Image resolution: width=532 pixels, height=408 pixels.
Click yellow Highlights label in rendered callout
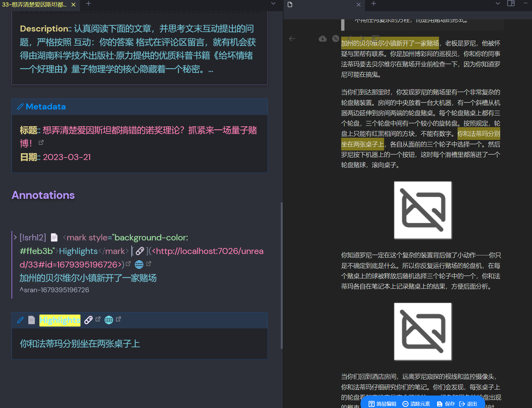coord(60,320)
